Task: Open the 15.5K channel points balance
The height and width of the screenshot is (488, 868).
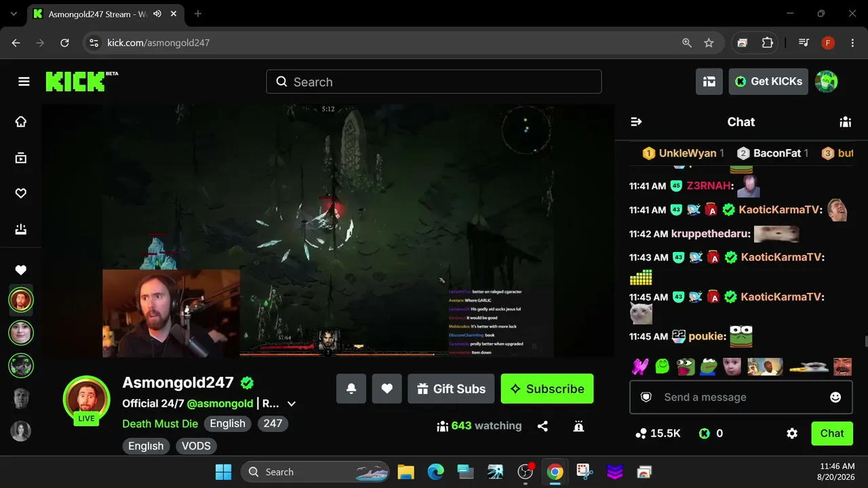Action: tap(658, 433)
